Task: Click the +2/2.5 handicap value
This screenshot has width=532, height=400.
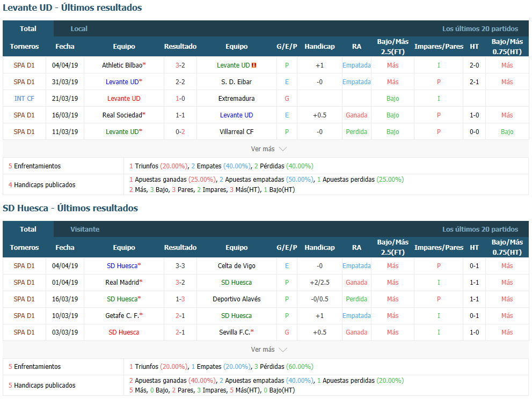Action: pyautogui.click(x=319, y=283)
